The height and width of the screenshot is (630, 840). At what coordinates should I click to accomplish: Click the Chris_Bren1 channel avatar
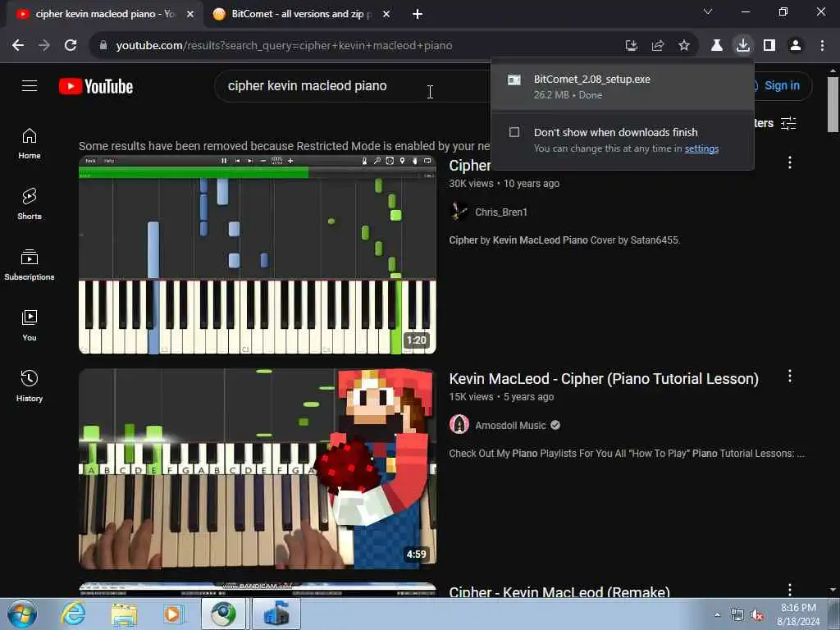tap(459, 212)
